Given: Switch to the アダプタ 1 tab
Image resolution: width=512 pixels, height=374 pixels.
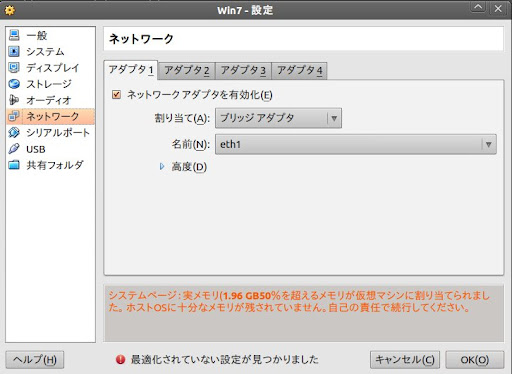Looking at the screenshot, I should 131,70.
